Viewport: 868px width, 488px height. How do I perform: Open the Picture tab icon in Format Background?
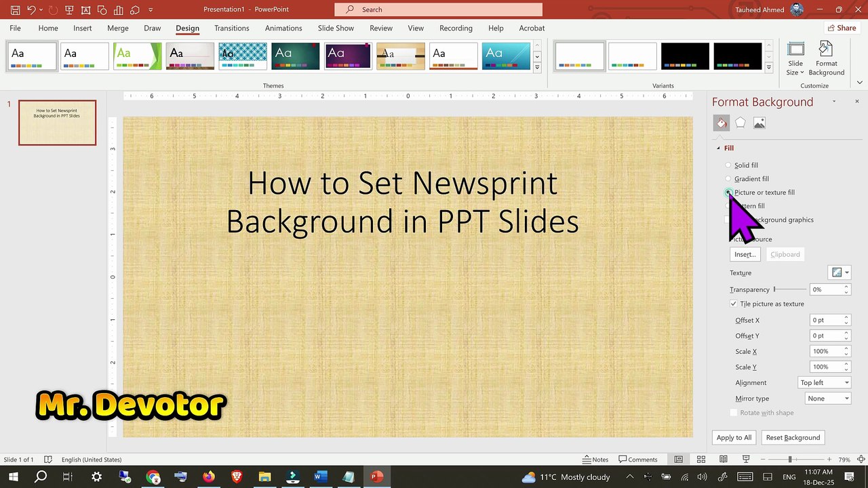click(759, 123)
